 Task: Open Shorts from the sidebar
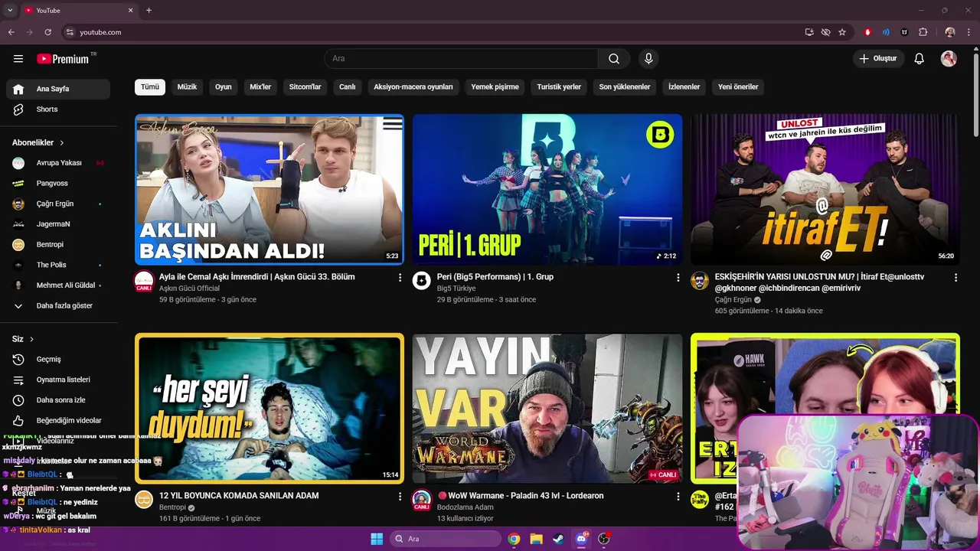tap(58, 109)
